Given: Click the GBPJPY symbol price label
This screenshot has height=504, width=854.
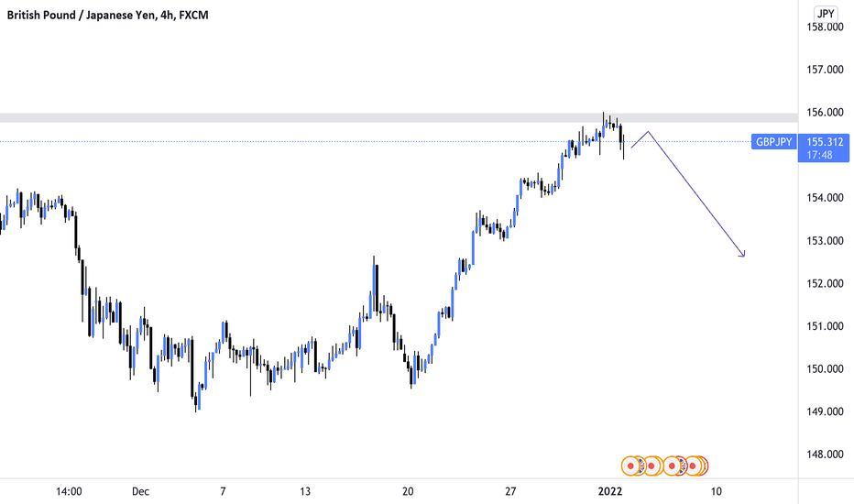Looking at the screenshot, I should click(x=773, y=142).
